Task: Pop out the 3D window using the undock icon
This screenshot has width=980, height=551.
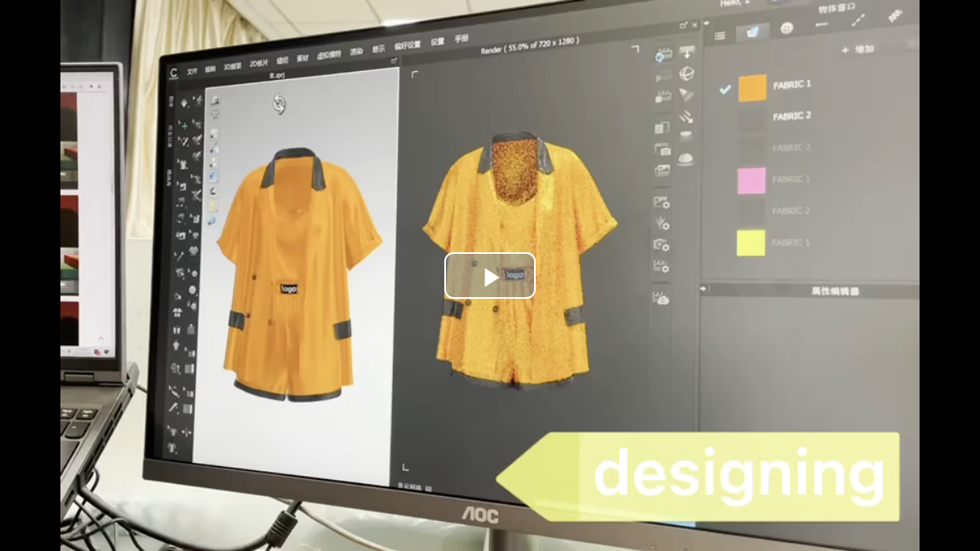Action: (x=394, y=60)
